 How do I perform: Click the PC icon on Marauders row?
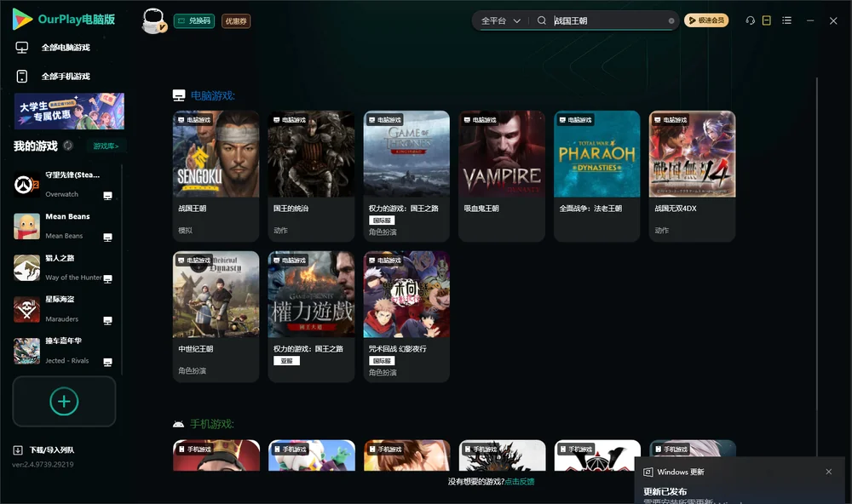107,321
